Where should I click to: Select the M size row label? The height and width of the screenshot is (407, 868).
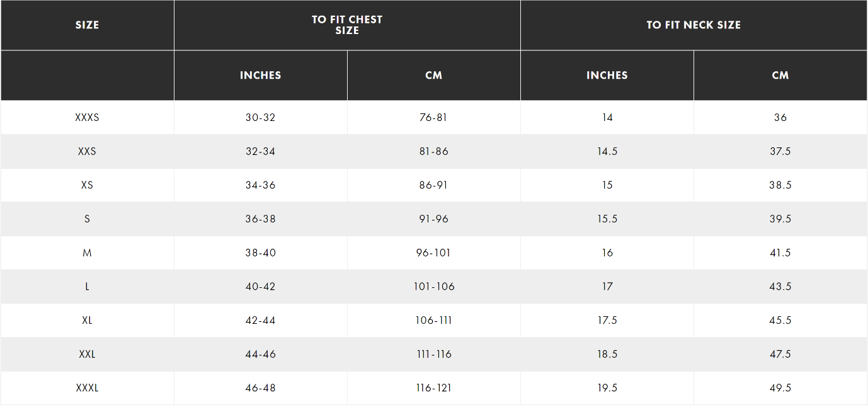[87, 253]
